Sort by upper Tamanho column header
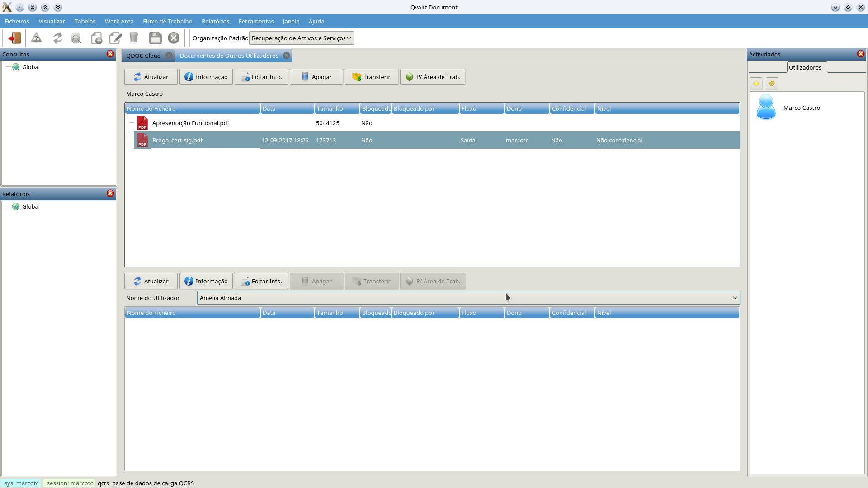868x488 pixels. pyautogui.click(x=336, y=108)
